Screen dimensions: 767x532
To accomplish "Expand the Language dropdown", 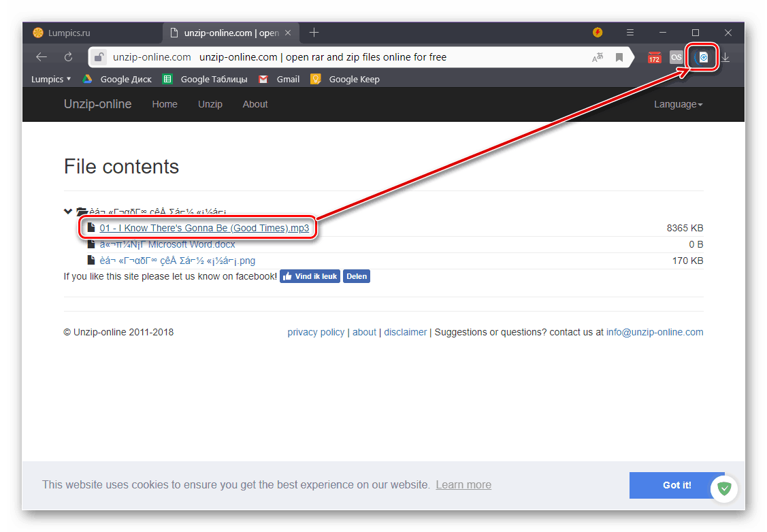I will (x=678, y=104).
